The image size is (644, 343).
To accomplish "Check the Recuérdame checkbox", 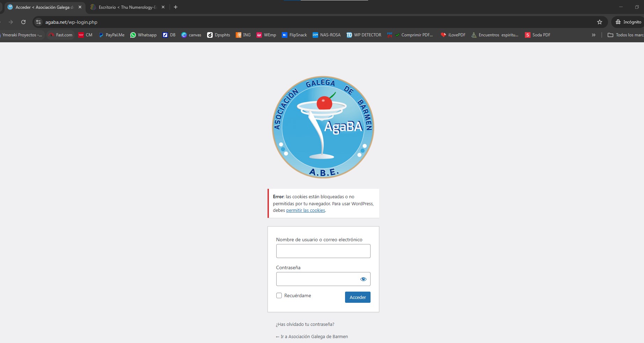I will click(279, 295).
